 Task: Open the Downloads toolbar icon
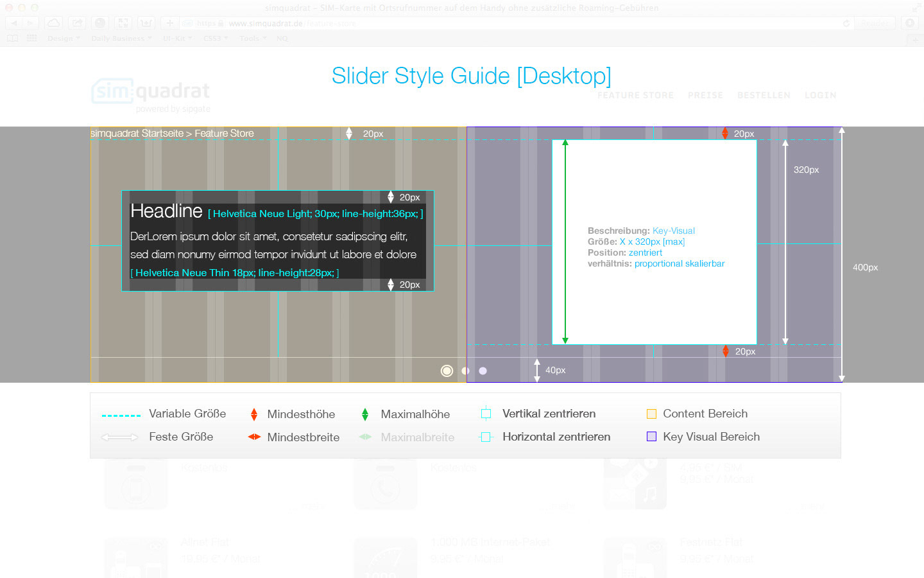pos(910,23)
